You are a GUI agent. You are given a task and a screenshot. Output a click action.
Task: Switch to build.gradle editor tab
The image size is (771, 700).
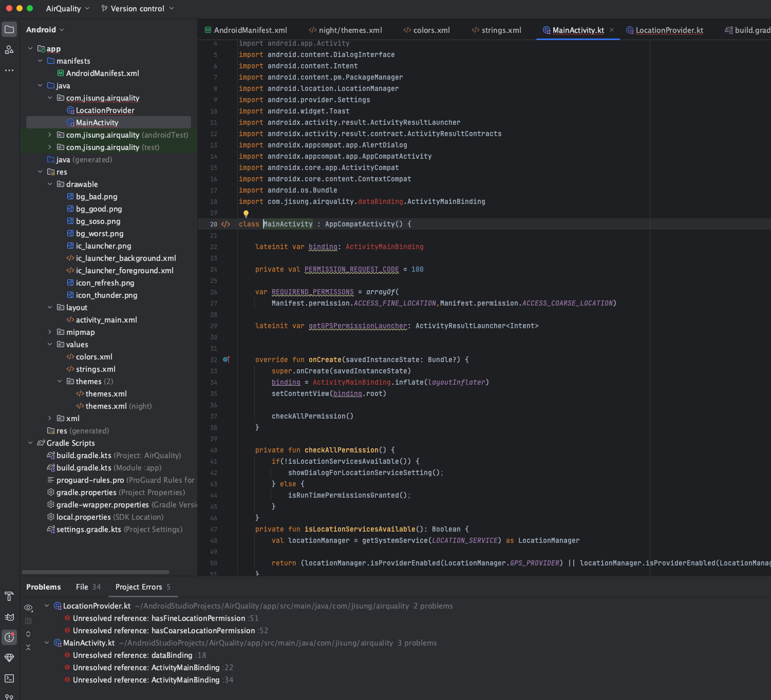tap(748, 30)
